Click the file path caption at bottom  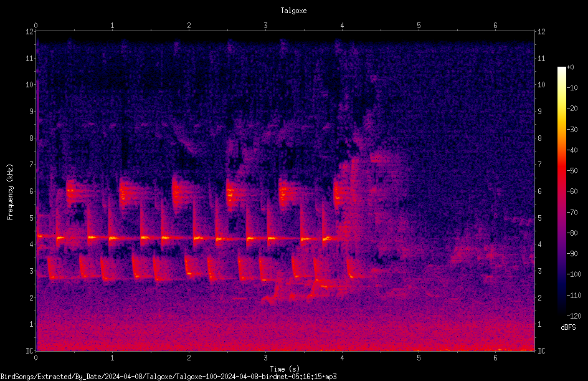coord(168,377)
